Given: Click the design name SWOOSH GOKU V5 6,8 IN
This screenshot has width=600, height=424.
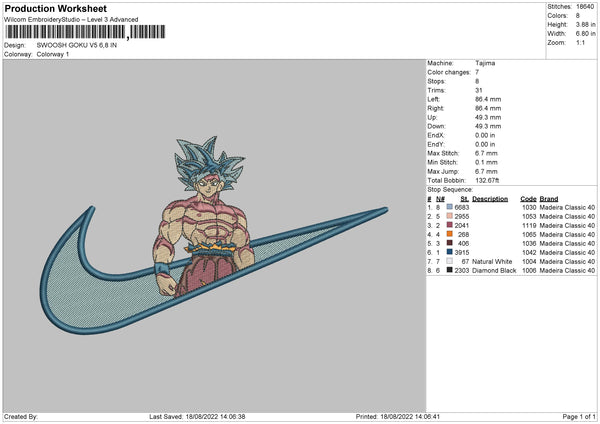Looking at the screenshot, I should tap(77, 45).
